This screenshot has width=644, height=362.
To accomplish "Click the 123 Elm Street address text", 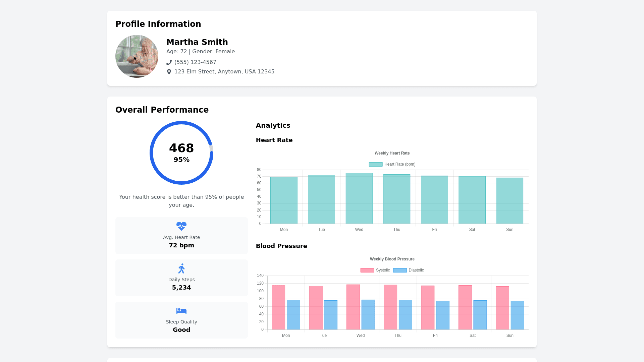I will click(x=224, y=72).
